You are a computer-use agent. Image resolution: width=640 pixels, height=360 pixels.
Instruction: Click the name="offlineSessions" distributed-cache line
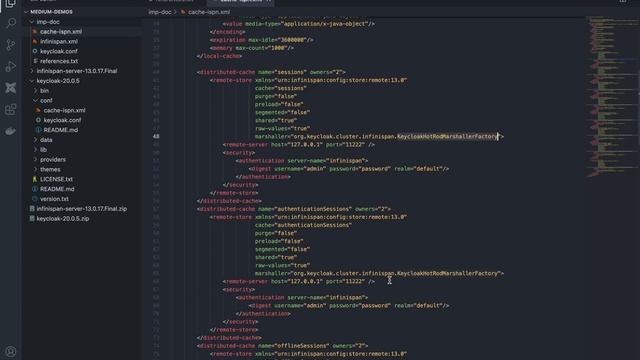click(282, 346)
